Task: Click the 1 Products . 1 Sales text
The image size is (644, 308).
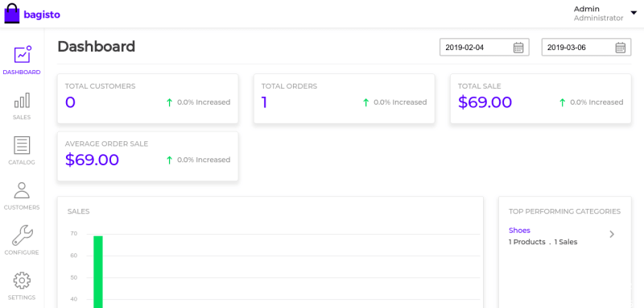Action: click(543, 242)
